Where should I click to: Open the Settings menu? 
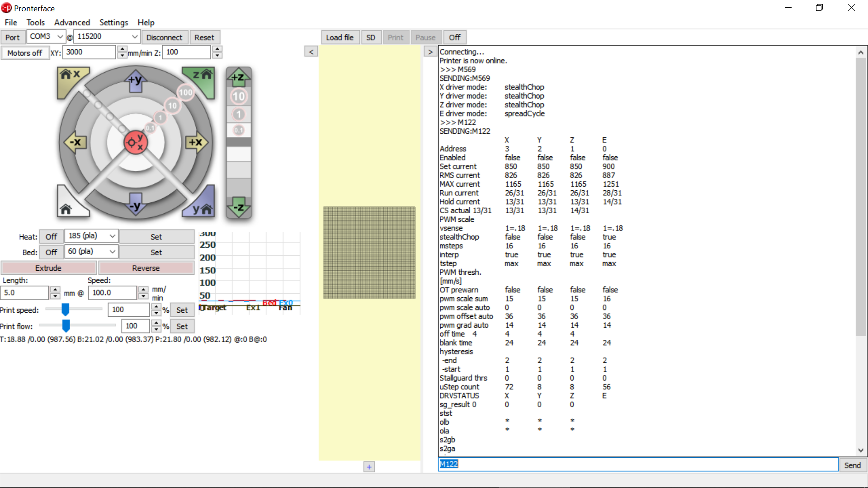[x=113, y=22]
